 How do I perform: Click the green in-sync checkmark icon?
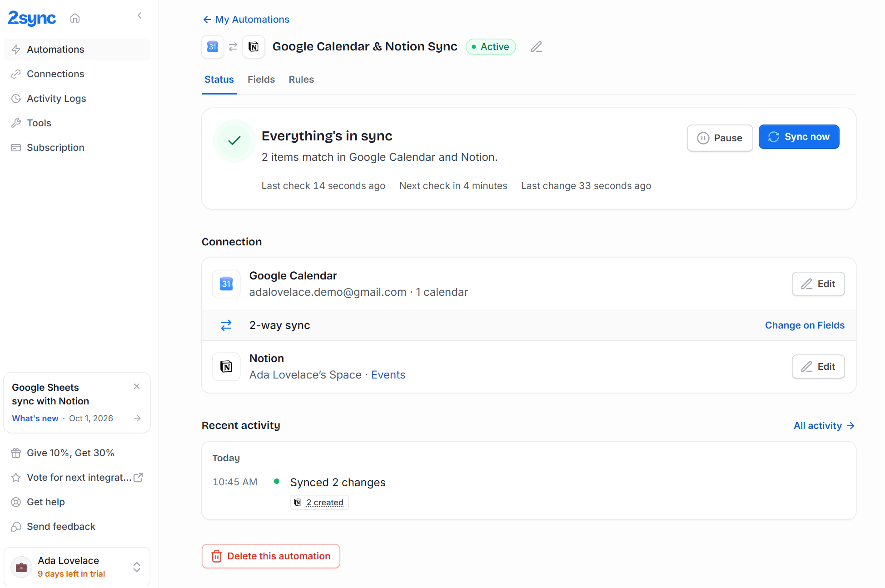(234, 141)
